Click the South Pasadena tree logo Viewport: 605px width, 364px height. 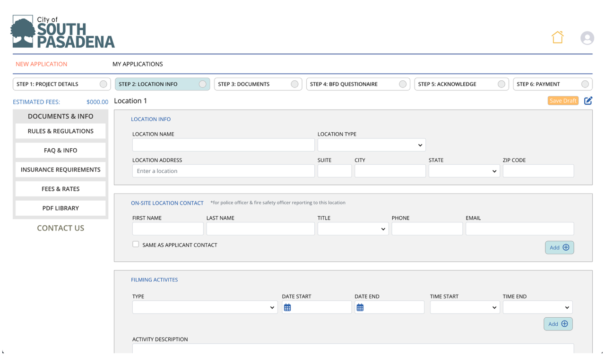(24, 32)
